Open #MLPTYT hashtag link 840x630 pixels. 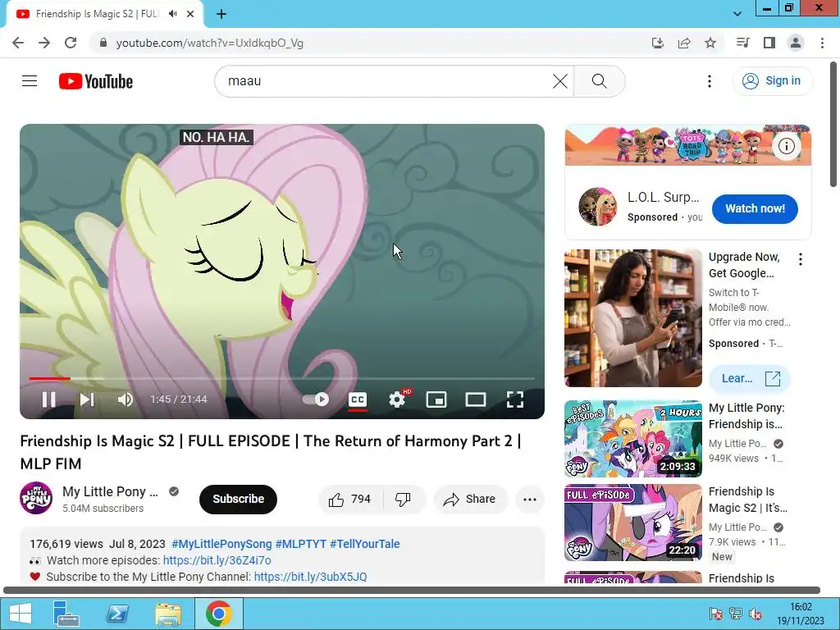pos(300,544)
